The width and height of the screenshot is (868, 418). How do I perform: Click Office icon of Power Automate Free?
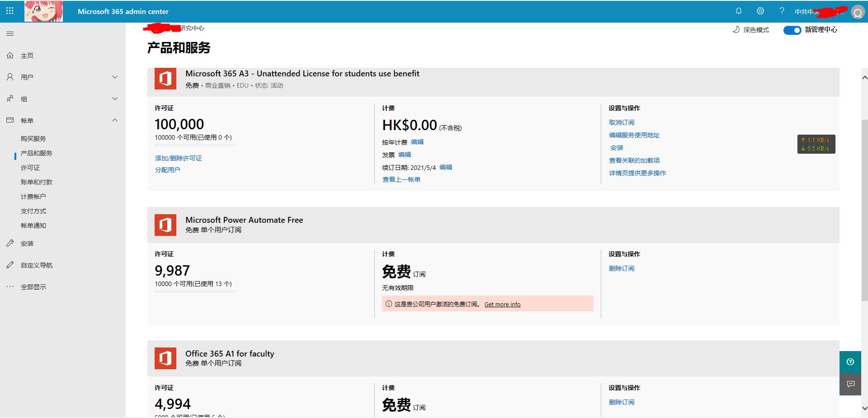click(x=165, y=225)
